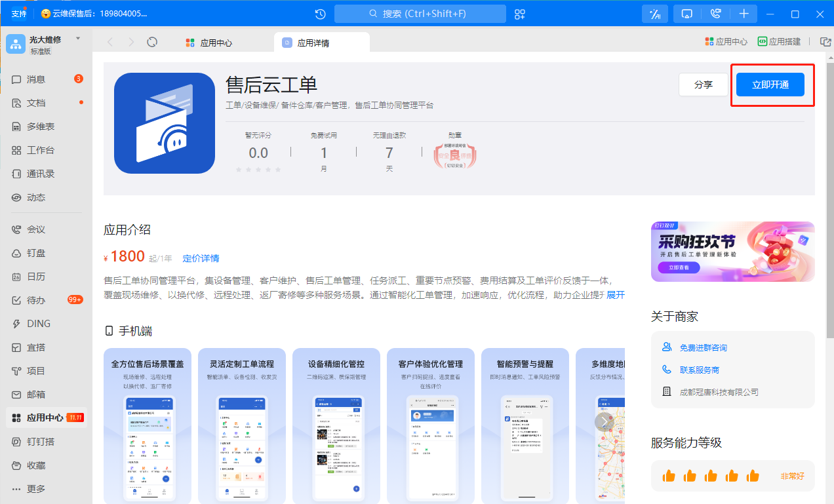The image size is (834, 504).
Task: Open 钉盘 cloud drive
Action: [46, 253]
